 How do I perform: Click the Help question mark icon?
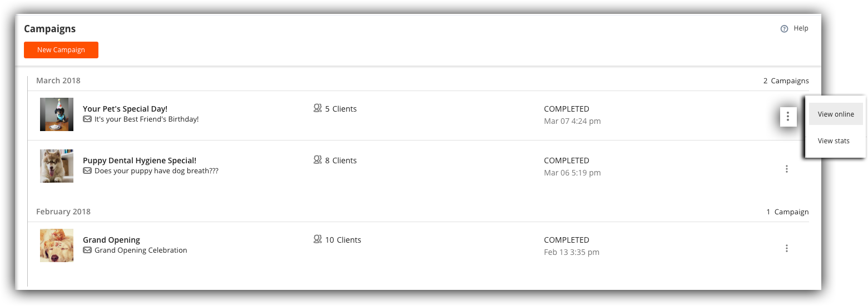(x=784, y=29)
